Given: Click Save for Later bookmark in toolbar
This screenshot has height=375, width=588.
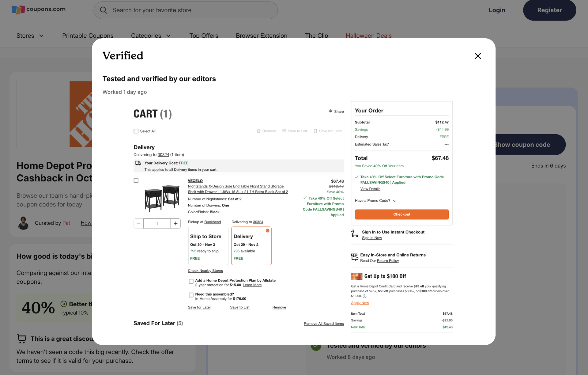Looking at the screenshot, I should pyautogui.click(x=327, y=131).
